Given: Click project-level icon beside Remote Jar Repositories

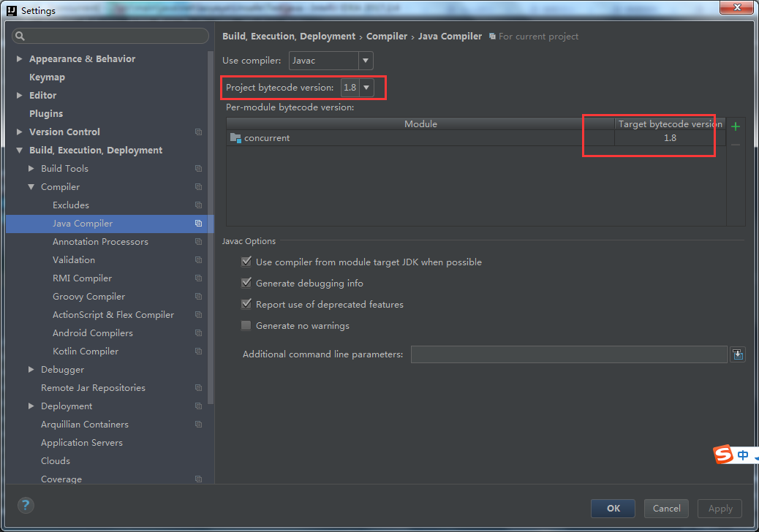Looking at the screenshot, I should (x=198, y=388).
